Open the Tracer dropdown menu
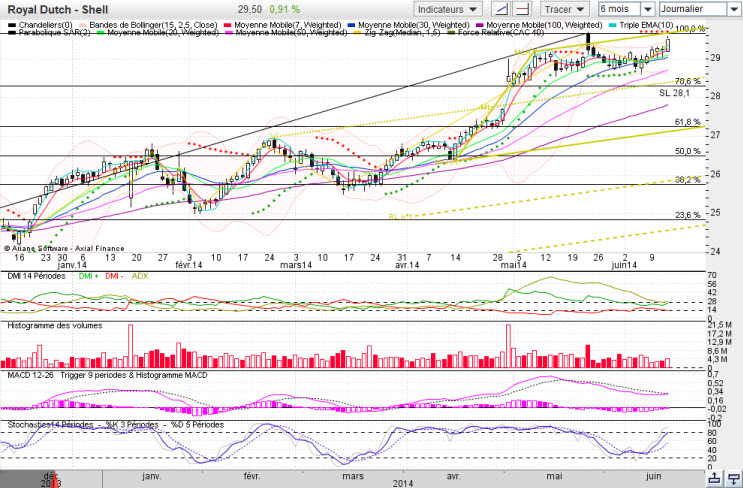743x488 pixels. click(565, 9)
